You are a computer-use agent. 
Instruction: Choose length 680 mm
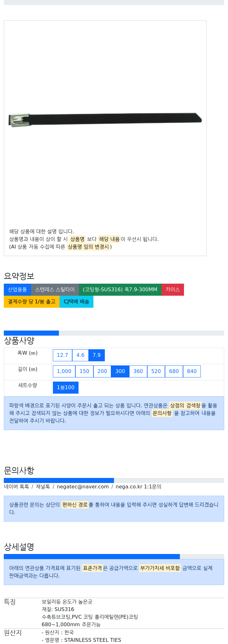(x=174, y=371)
